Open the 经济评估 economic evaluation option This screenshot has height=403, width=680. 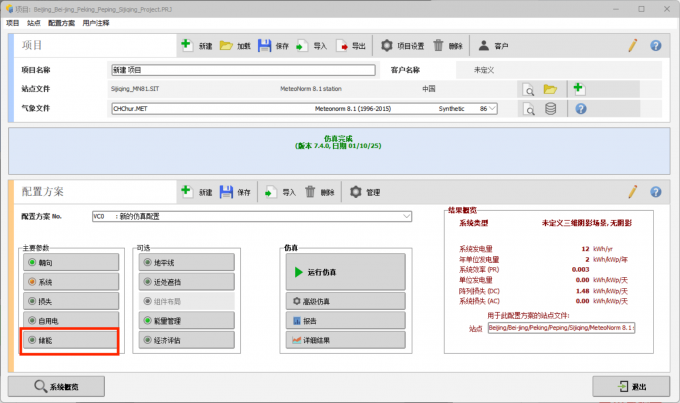(x=186, y=340)
